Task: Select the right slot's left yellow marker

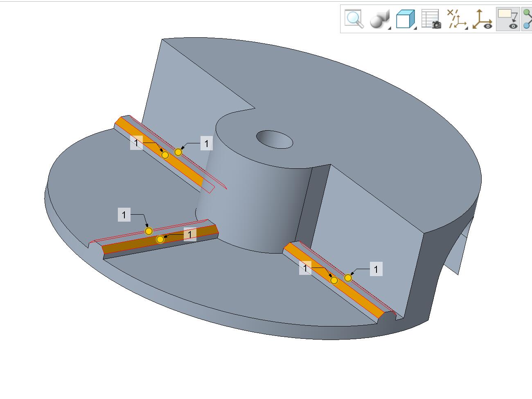Action: [x=334, y=280]
